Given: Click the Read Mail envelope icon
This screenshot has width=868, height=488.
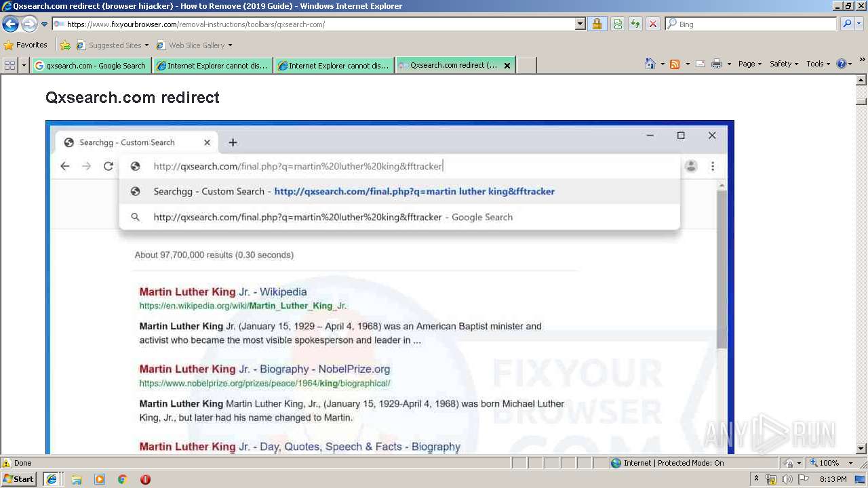Looking at the screenshot, I should 701,64.
